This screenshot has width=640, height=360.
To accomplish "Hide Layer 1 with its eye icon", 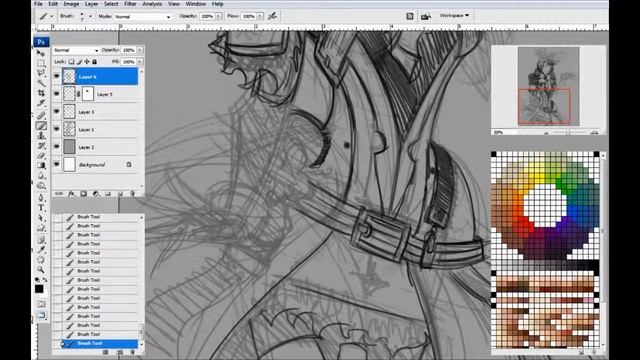I will point(57,129).
